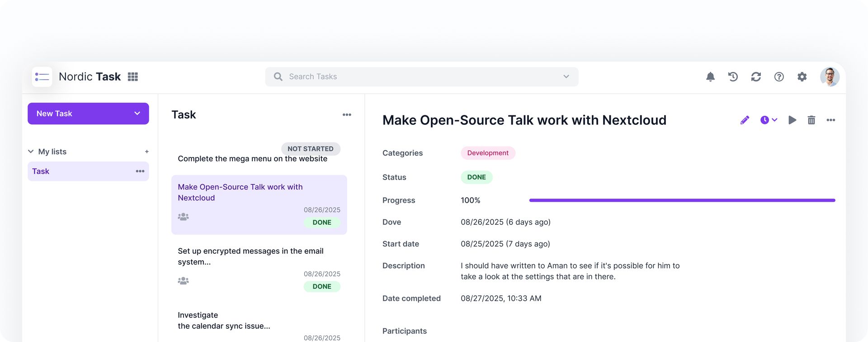Click the search magnifier icon
Screen dimensions: 868x342
[x=278, y=77]
